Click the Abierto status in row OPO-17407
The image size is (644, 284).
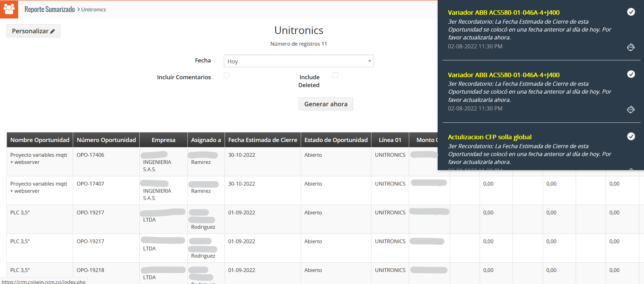(313, 184)
